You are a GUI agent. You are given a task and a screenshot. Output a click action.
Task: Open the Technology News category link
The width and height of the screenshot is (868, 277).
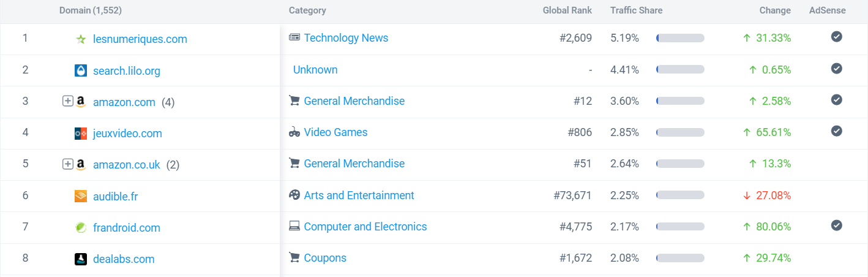[346, 38]
